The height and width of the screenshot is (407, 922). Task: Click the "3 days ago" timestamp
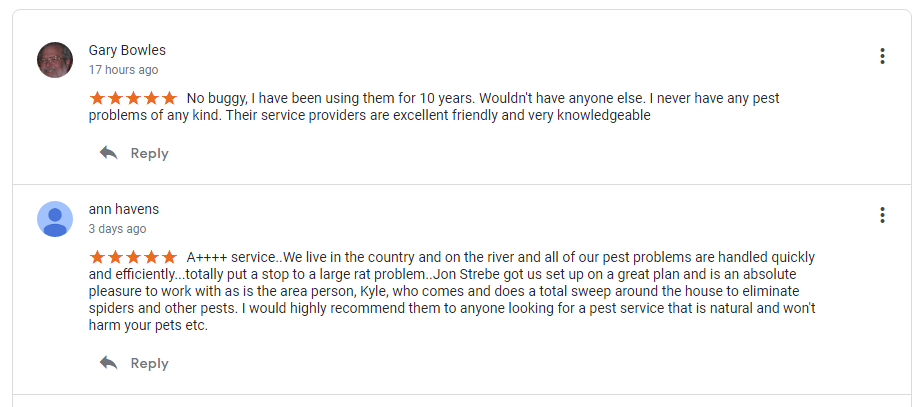(117, 229)
